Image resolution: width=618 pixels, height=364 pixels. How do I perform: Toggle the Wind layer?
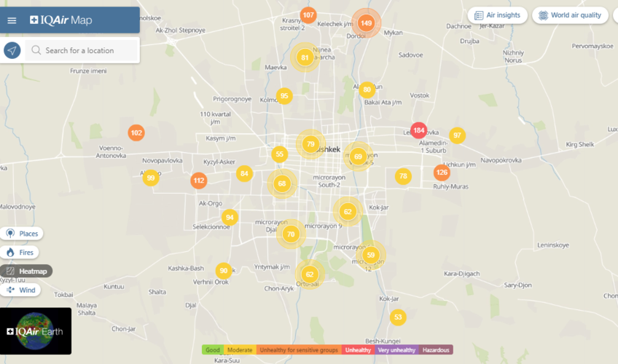click(x=20, y=290)
